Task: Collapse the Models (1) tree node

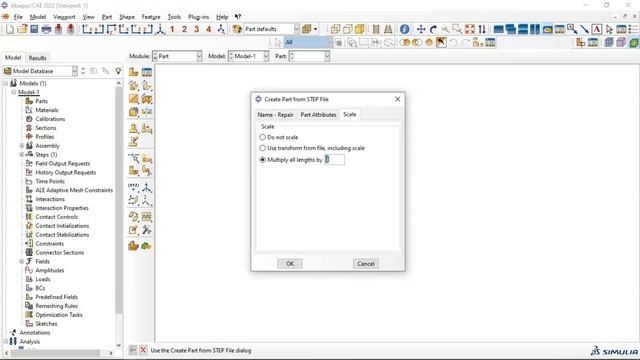Action: pyautogui.click(x=6, y=83)
